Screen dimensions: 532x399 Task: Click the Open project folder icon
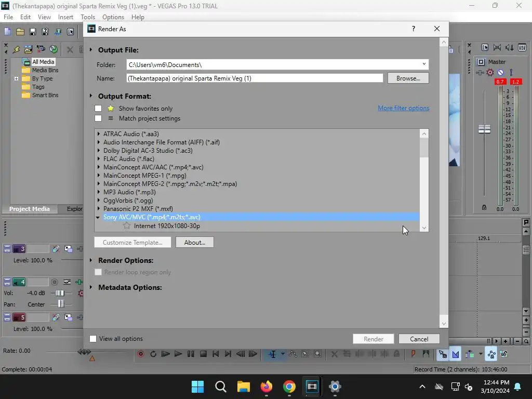[x=20, y=32]
